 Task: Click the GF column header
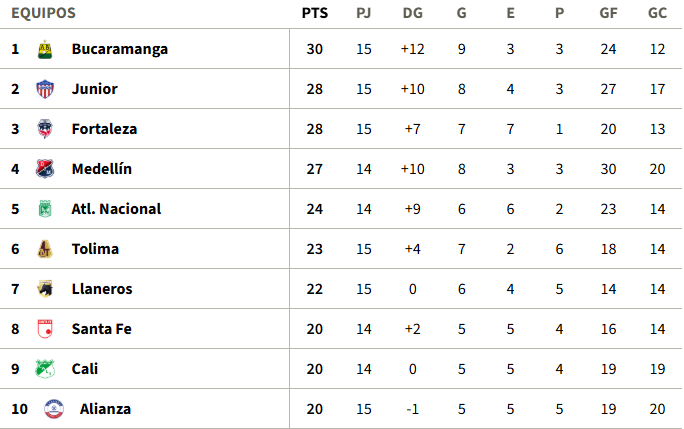pyautogui.click(x=608, y=14)
